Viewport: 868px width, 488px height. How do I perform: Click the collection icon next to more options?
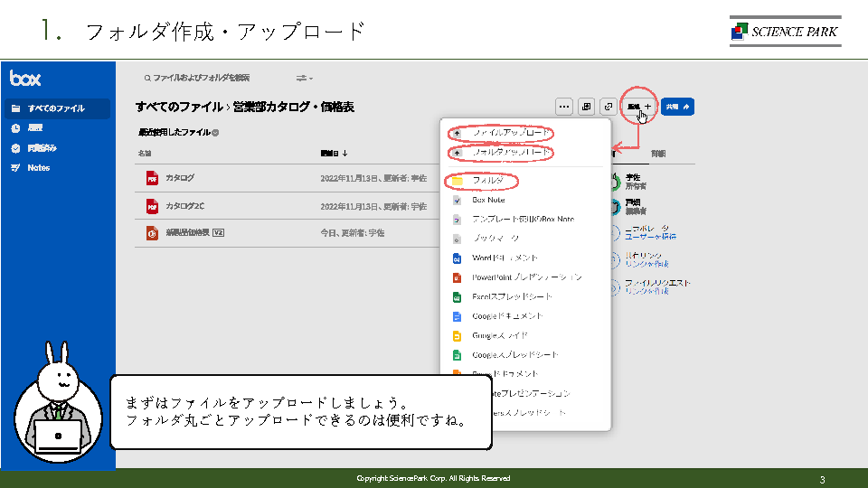(586, 107)
